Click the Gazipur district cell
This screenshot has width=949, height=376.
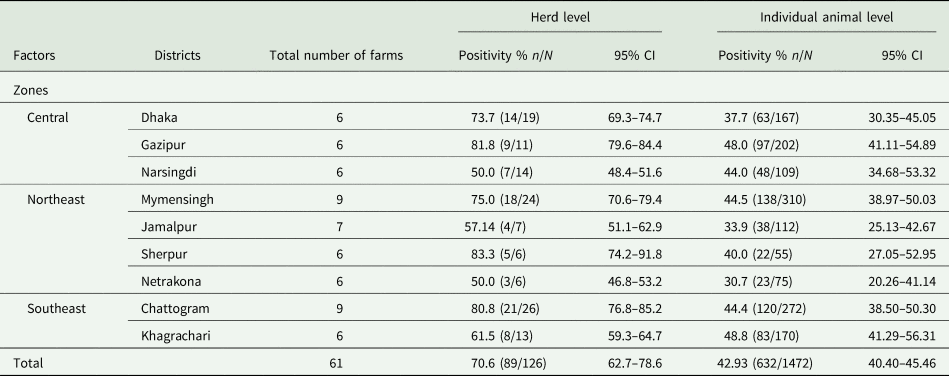(163, 145)
